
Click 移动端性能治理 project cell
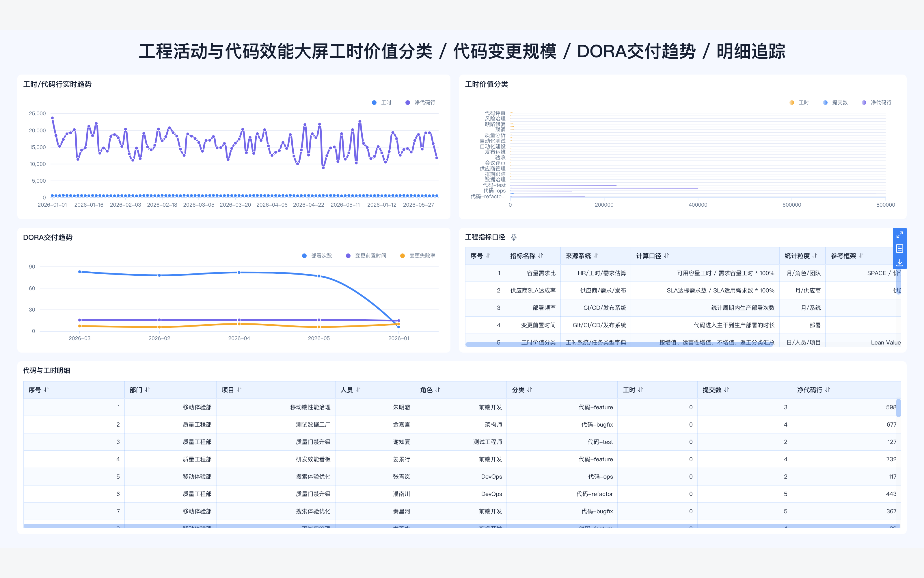click(276, 407)
